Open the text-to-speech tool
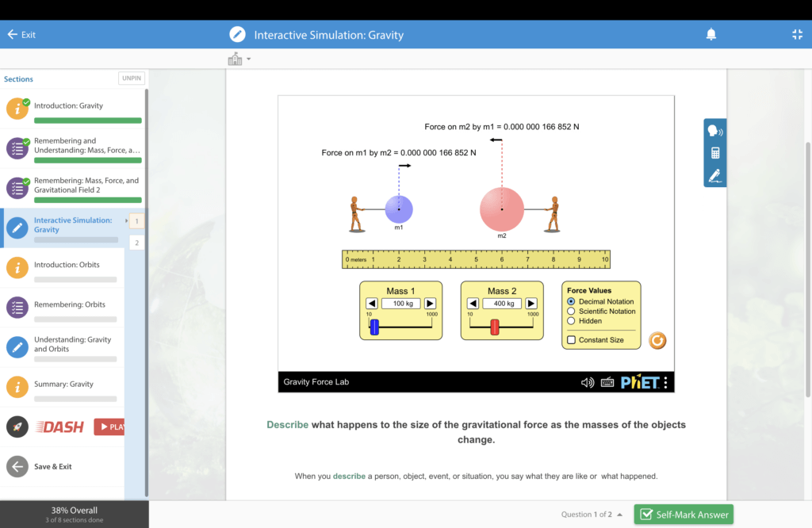Viewport: 812px width, 528px height. [x=714, y=129]
